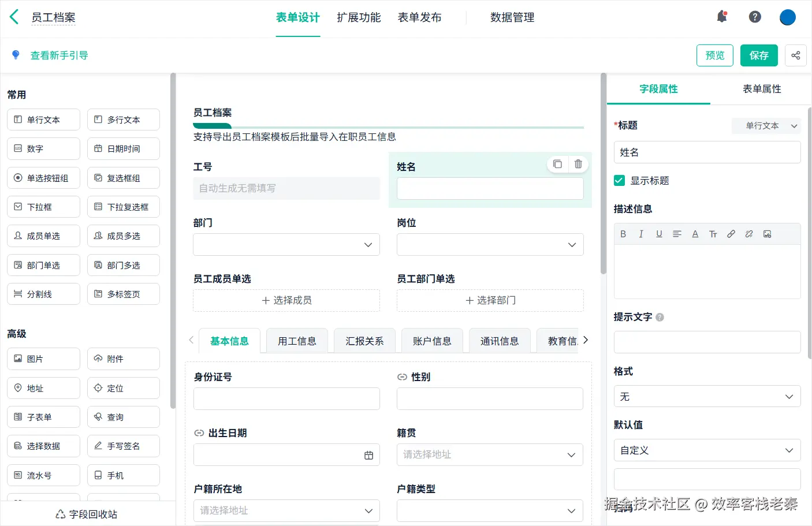The height and width of the screenshot is (526, 812).
Task: Click the 身份证号 input field
Action: click(x=286, y=398)
